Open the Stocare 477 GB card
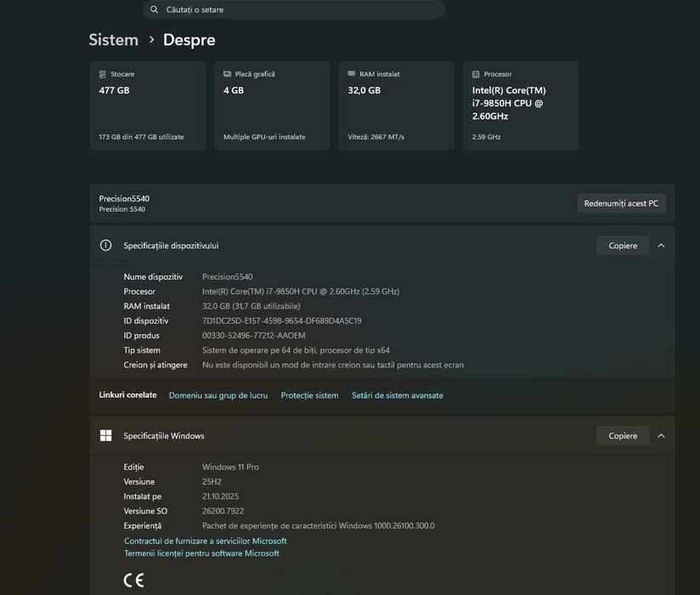The height and width of the screenshot is (595, 700). tap(148, 106)
